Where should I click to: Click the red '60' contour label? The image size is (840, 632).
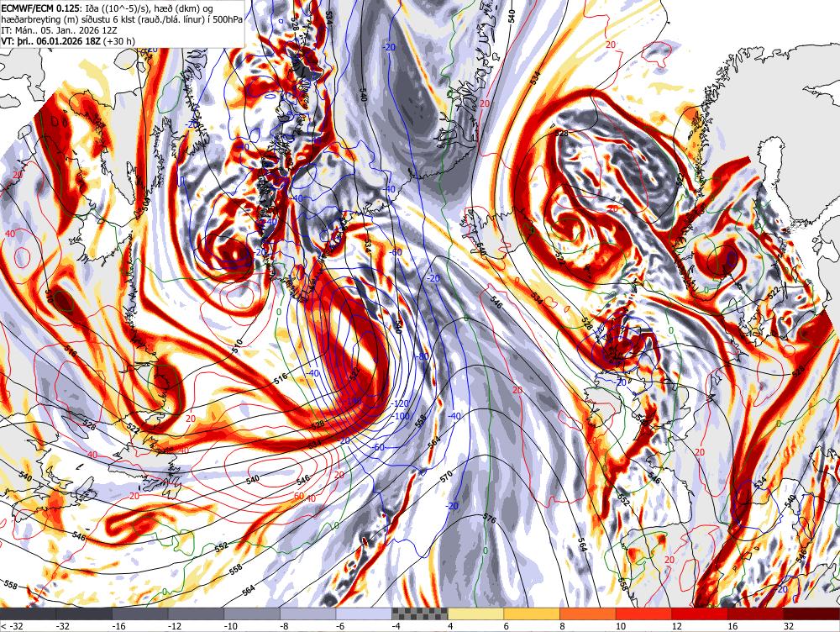click(299, 497)
